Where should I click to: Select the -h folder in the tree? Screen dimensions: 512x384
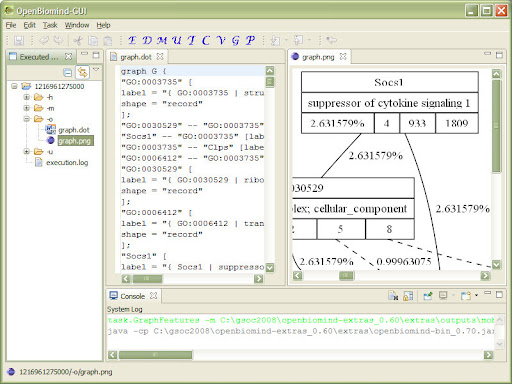click(x=50, y=97)
